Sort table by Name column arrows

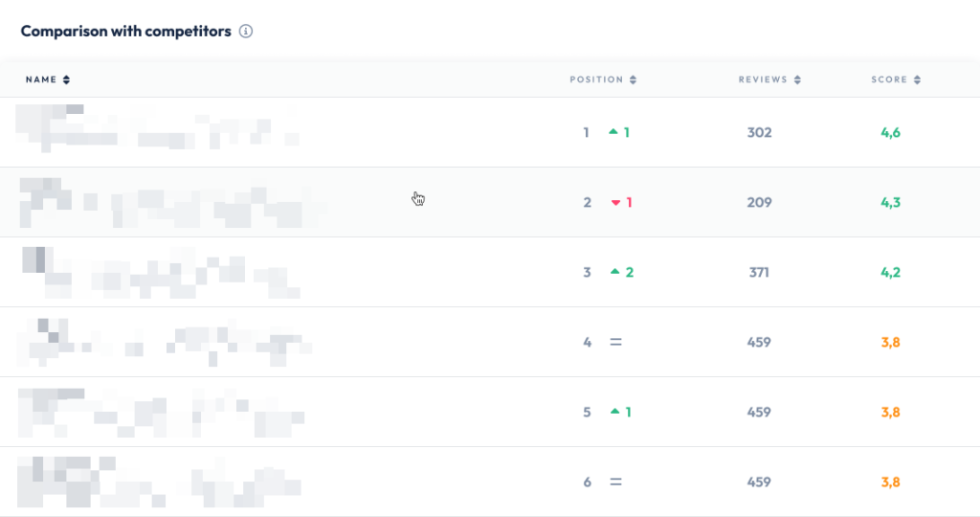click(x=66, y=79)
